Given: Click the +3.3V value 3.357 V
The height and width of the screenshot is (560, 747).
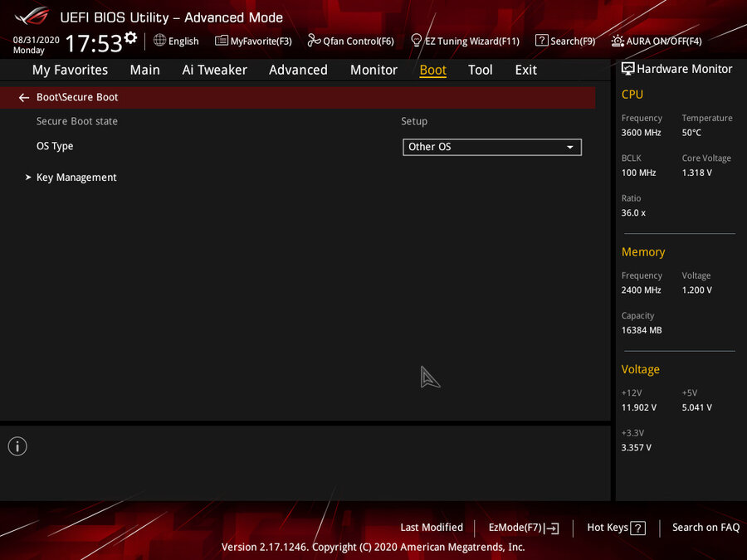Looking at the screenshot, I should pos(636,448).
